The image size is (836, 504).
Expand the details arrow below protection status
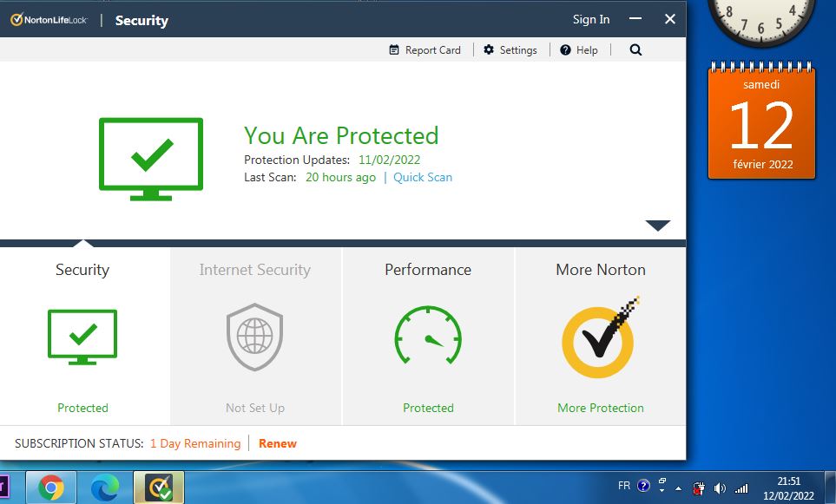657,226
